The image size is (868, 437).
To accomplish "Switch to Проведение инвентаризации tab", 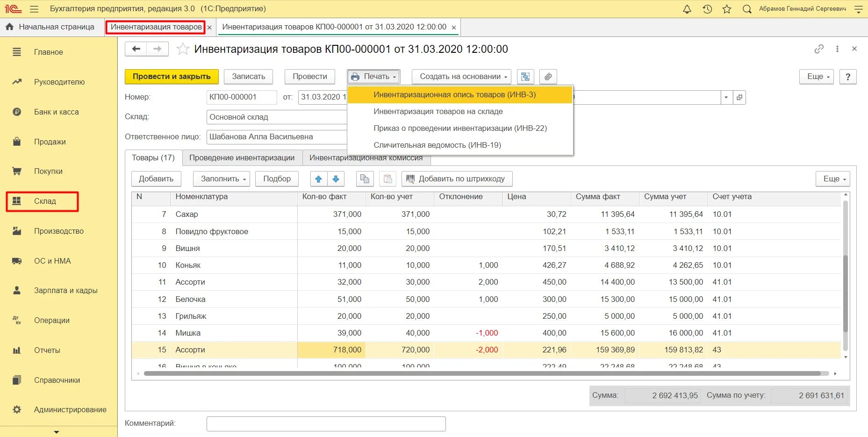I will coord(242,158).
